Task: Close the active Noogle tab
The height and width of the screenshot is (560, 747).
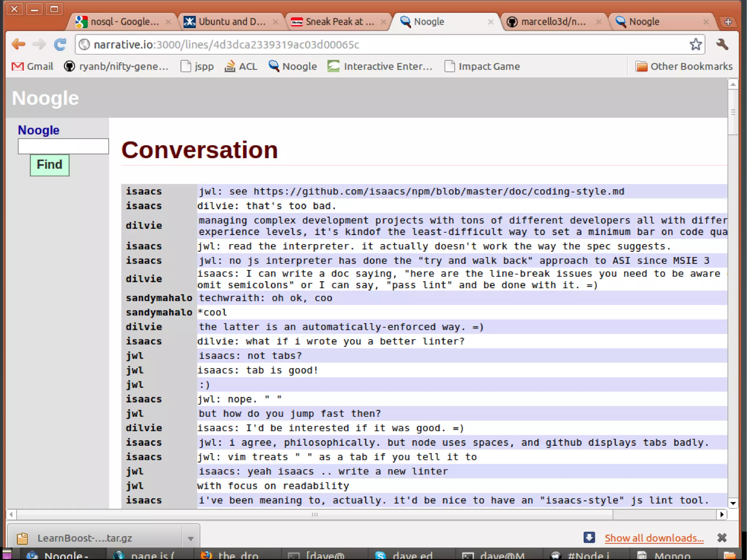Action: (491, 22)
